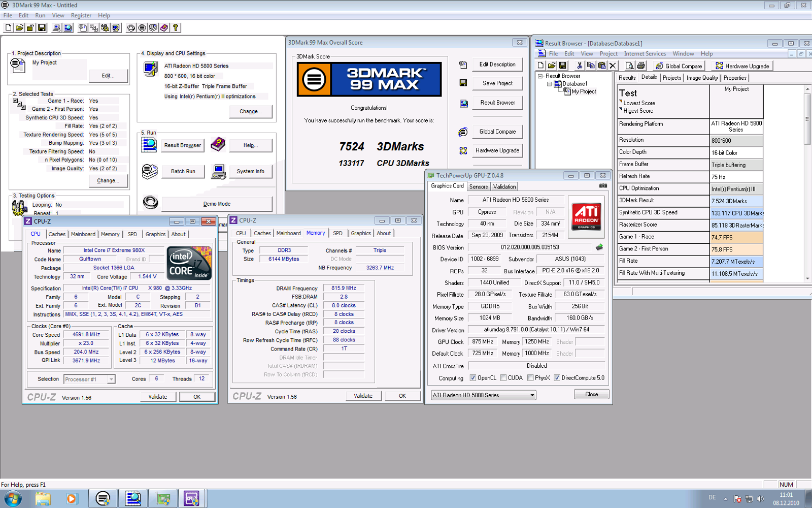Screen dimensions: 812x508
Task: Open Processor #1 selection dropdown in CPU-Z
Action: click(89, 379)
